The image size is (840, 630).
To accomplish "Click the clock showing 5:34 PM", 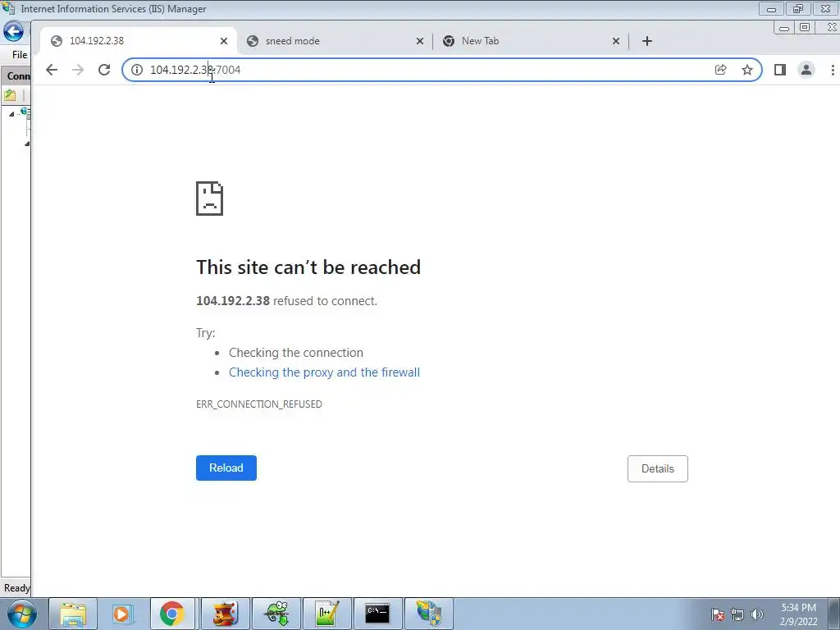I will tap(799, 608).
